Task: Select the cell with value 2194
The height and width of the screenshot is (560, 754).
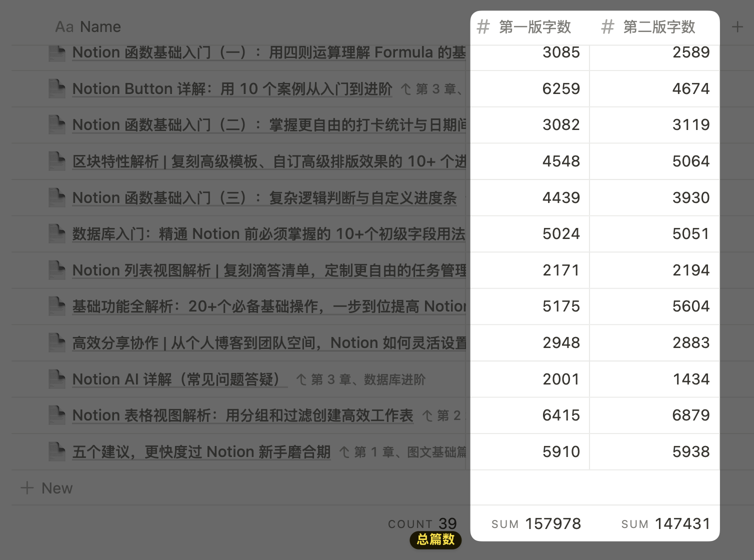Action: (654, 270)
